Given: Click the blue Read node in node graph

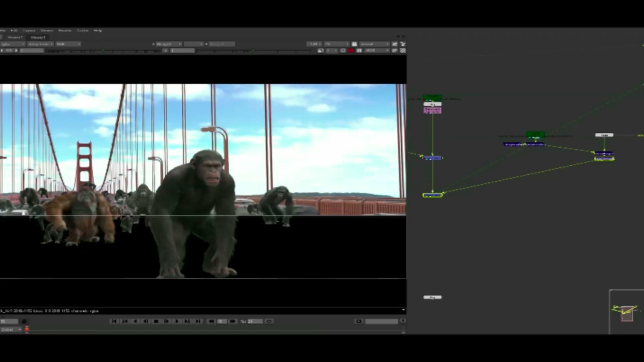Looking at the screenshot, I should (x=433, y=158).
